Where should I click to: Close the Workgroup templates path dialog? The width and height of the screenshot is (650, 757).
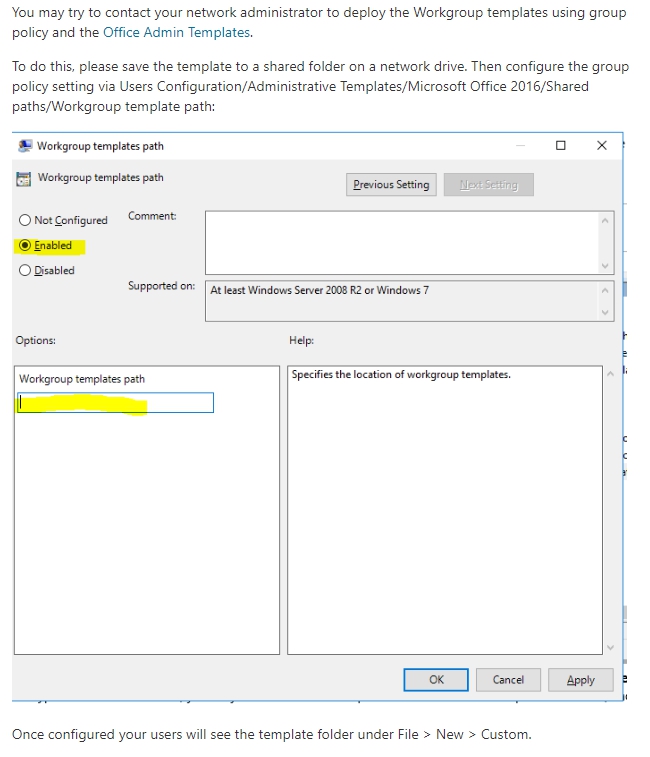click(602, 145)
